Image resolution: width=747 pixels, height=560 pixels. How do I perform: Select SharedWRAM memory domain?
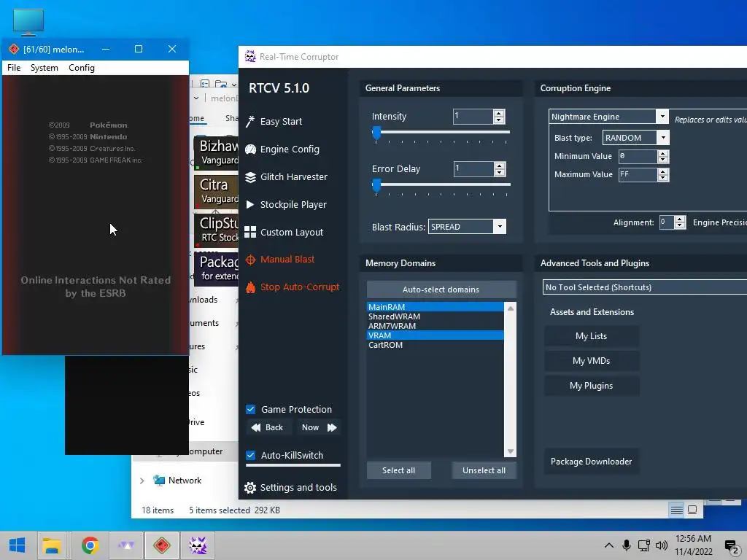pos(435,316)
